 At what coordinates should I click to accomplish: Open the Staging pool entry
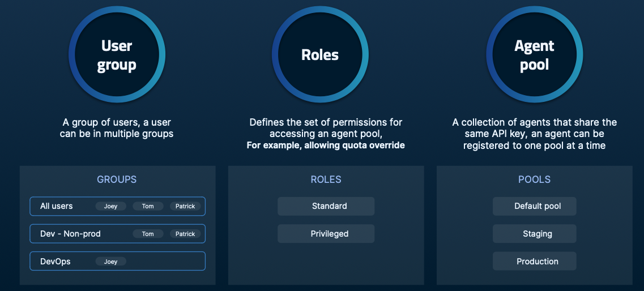click(534, 234)
